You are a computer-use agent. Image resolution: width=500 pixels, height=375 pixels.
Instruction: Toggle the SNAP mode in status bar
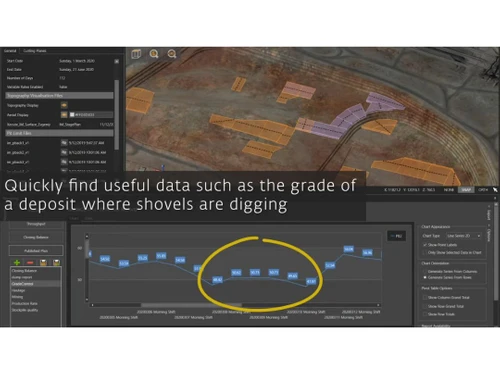[x=466, y=189]
